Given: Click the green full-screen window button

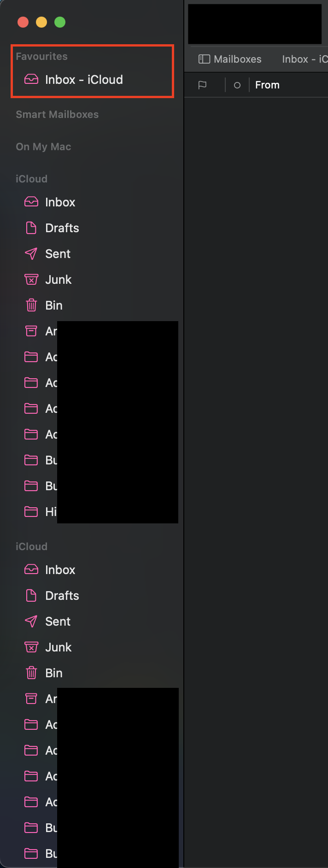Looking at the screenshot, I should point(60,22).
